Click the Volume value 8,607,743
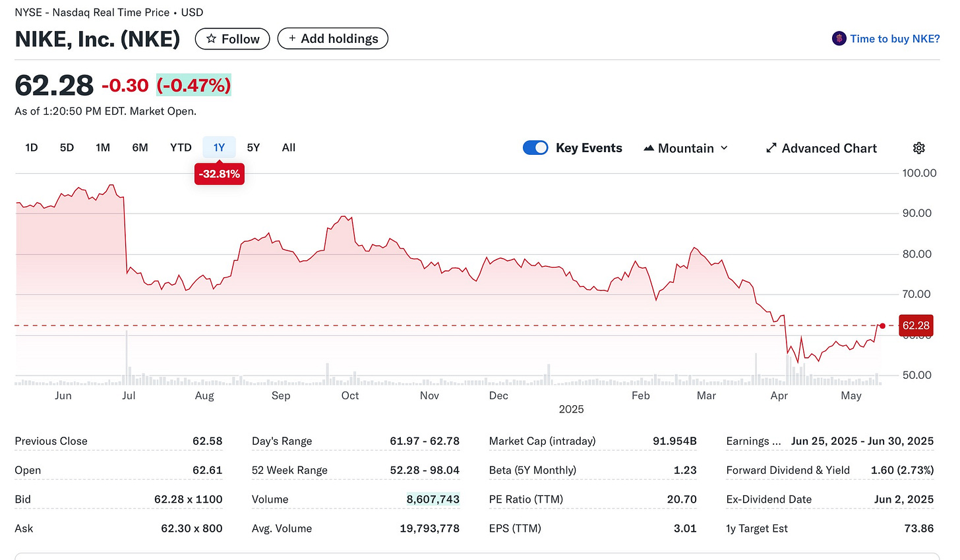 (433, 499)
